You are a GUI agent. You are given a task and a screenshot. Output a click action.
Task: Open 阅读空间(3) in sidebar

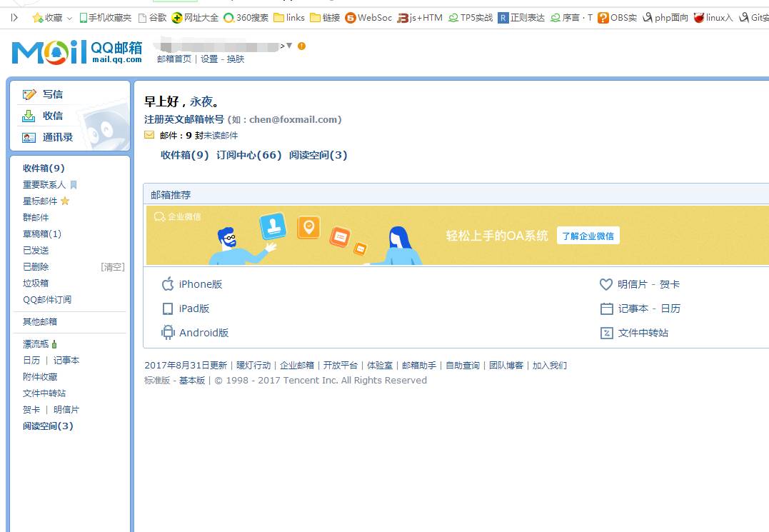click(48, 426)
